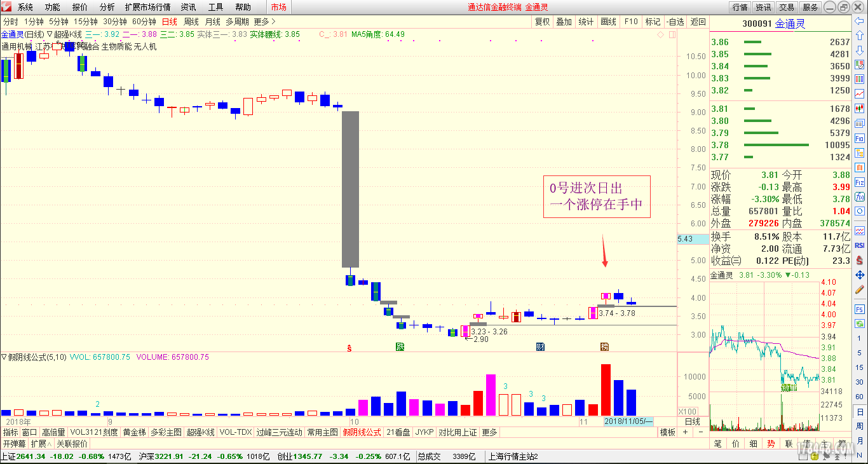The width and height of the screenshot is (868, 464).
Task: Click the plus zoom button beside 模板
Action: tap(685, 432)
